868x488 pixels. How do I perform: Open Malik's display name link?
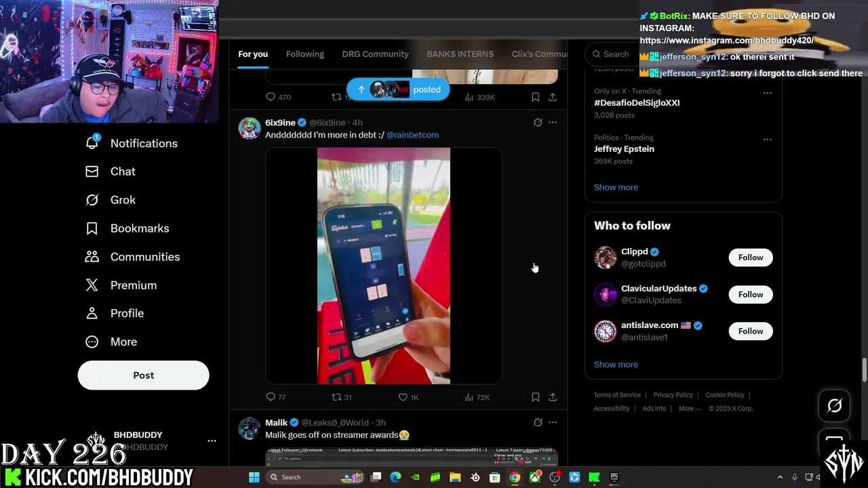[x=277, y=423]
